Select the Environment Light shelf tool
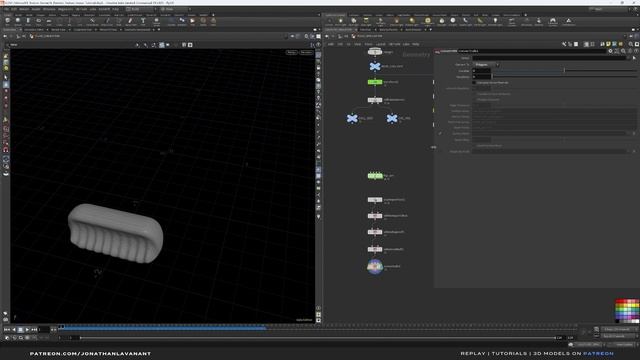 click(427, 21)
